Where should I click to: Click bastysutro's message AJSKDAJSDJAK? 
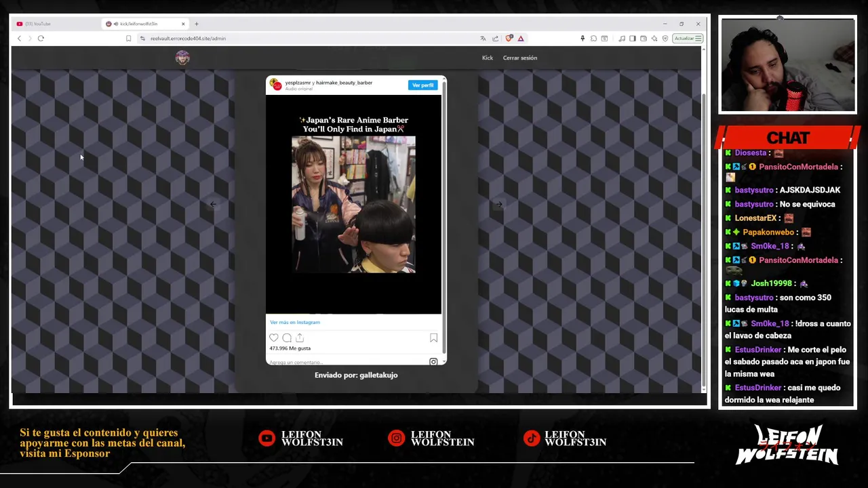[x=810, y=190]
